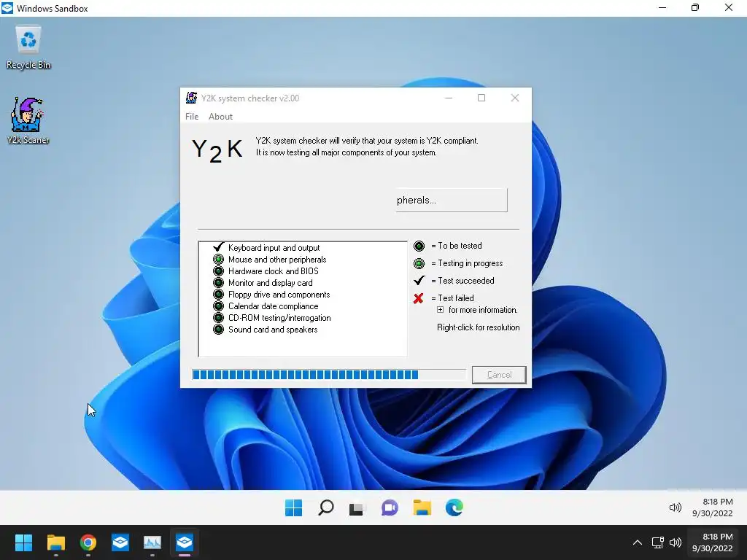Click the 'Right-click for resolution' text
The image size is (747, 560).
coord(478,327)
